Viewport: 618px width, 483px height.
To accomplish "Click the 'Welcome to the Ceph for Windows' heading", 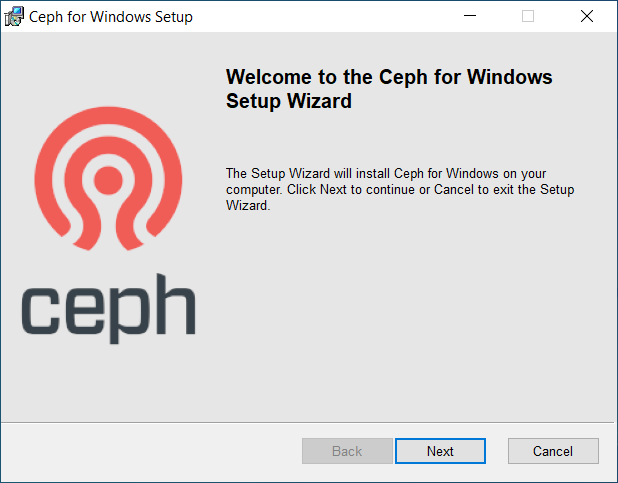I will (389, 89).
